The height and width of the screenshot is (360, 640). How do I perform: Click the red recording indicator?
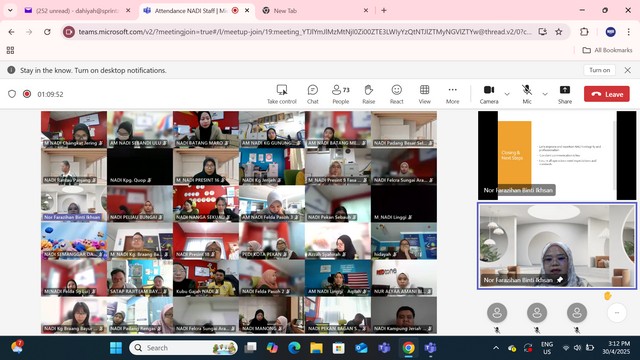point(27,94)
